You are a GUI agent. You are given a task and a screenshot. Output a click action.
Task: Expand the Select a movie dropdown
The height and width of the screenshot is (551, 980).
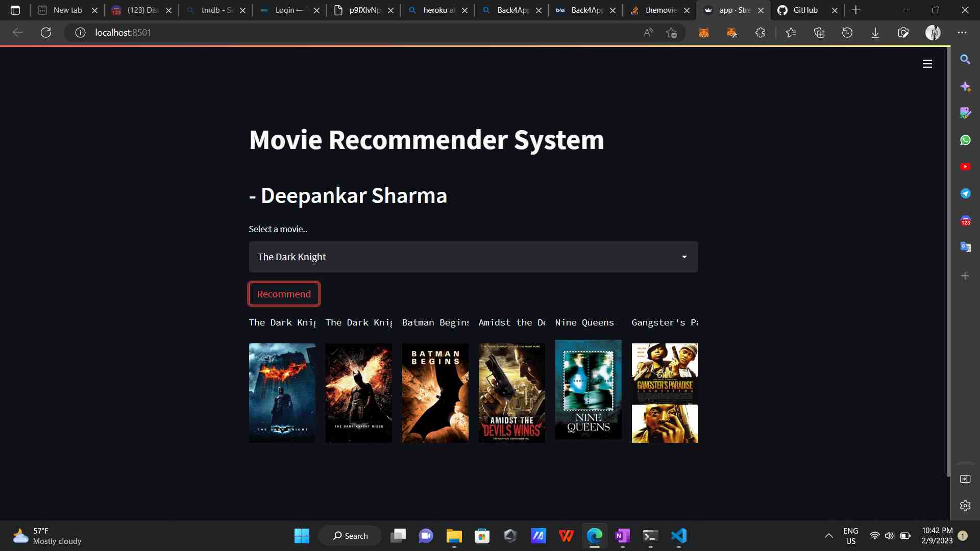pyautogui.click(x=473, y=257)
